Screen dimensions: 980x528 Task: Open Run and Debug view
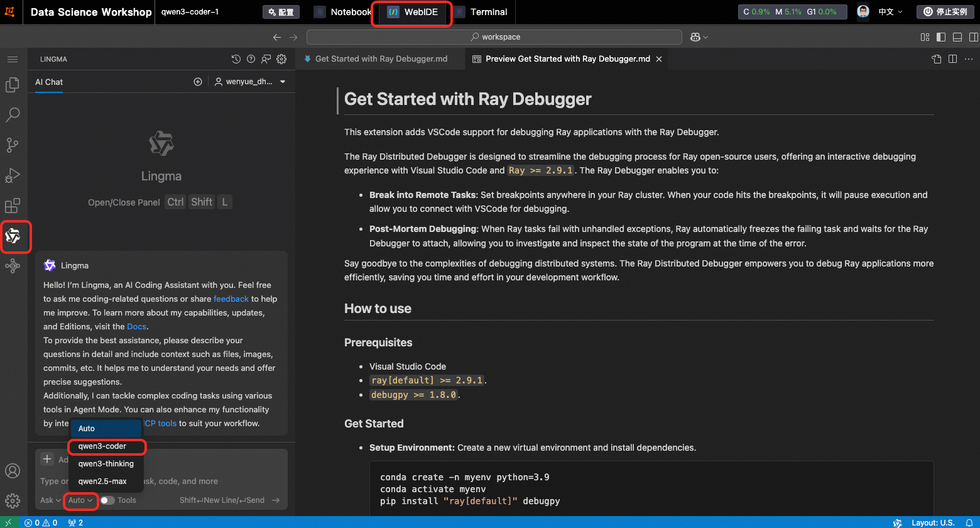(13, 175)
